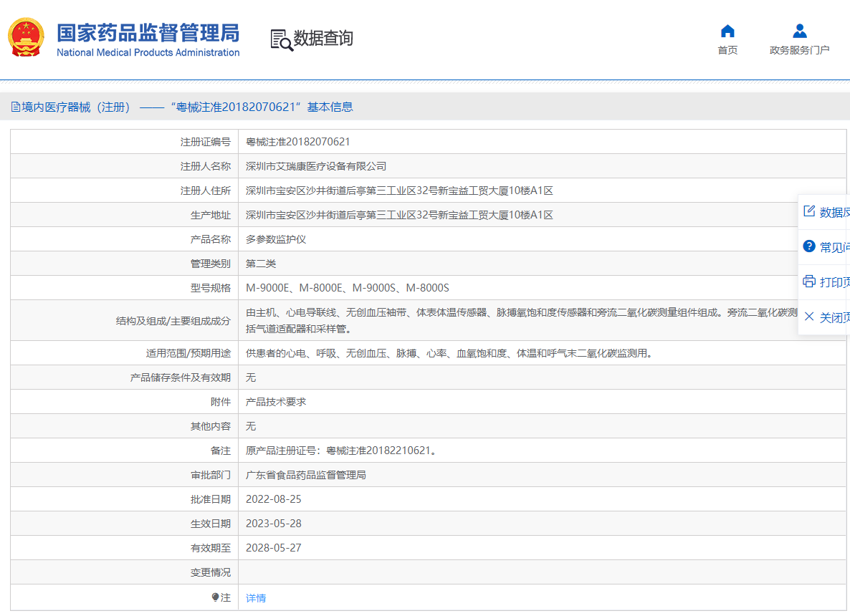Viewport: 850px width, 616px height.
Task: Click the 产品技术要求 attachment text
Action: tap(276, 402)
